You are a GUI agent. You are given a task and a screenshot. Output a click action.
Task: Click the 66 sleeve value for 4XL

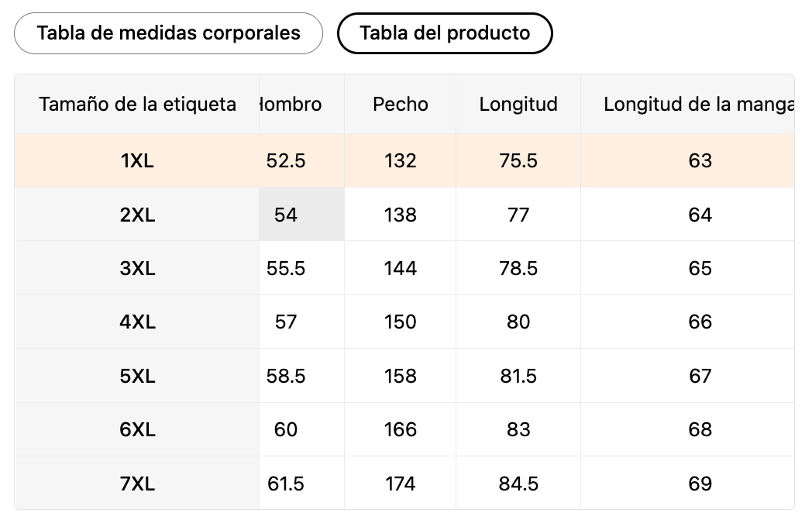(700, 322)
